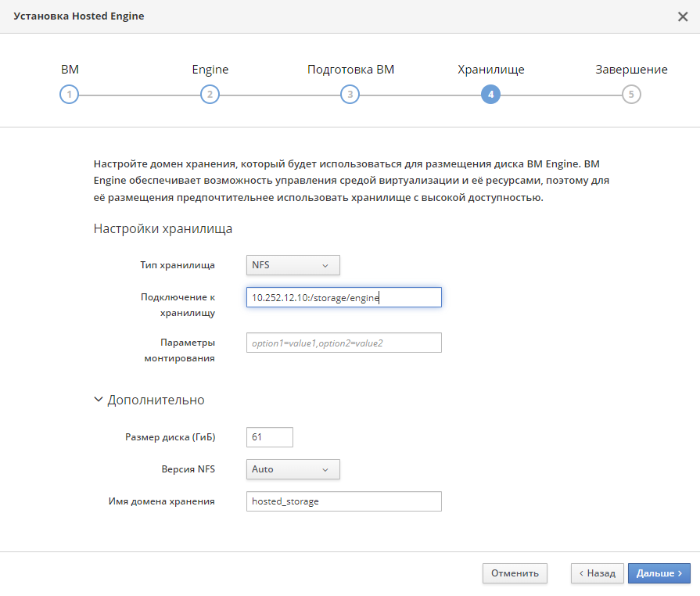Go back with the Назад button
700x596 pixels.
click(598, 573)
